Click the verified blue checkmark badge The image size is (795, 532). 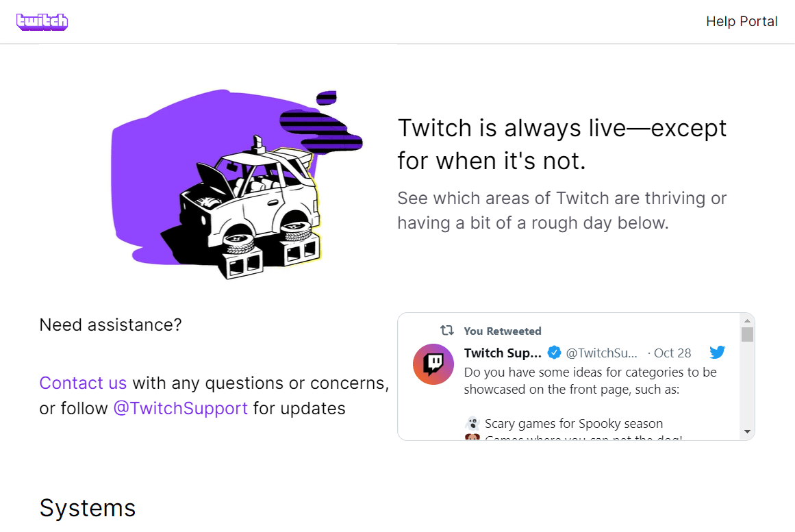[553, 353]
